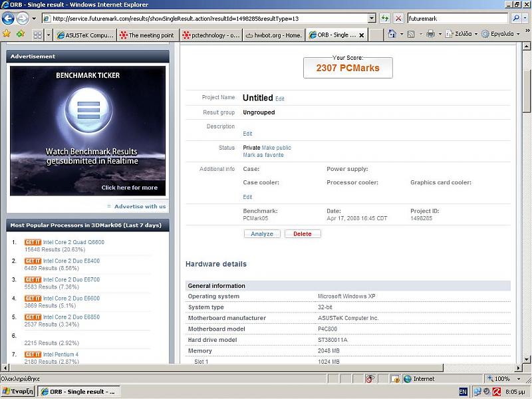Click the RSS Feeds icon
The height and width of the screenshot is (399, 532).
411,34
